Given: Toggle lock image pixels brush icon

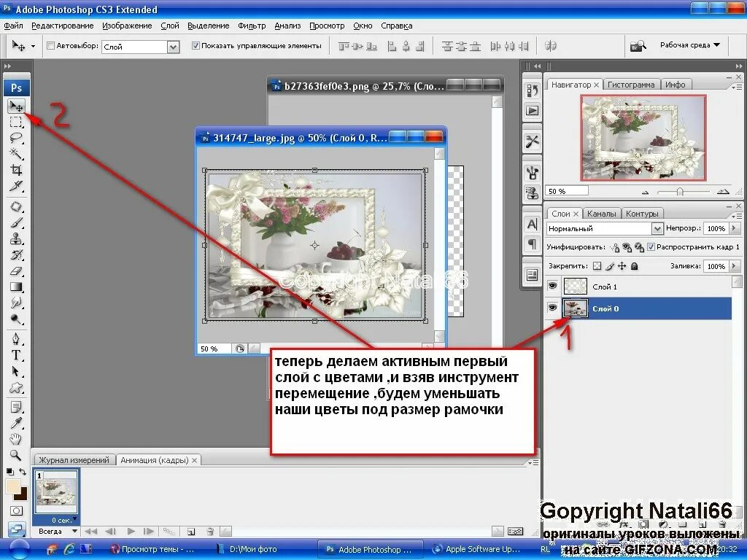Looking at the screenshot, I should click(610, 266).
